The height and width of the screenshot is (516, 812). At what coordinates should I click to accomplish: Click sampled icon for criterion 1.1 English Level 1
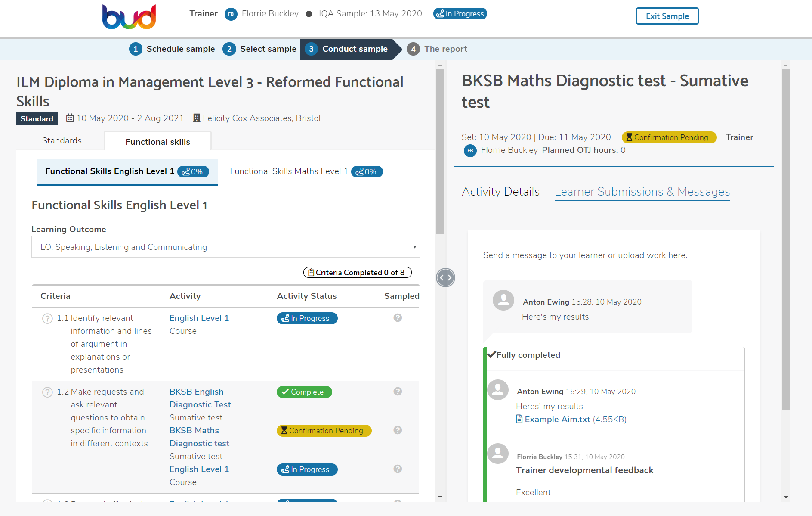[x=398, y=318]
